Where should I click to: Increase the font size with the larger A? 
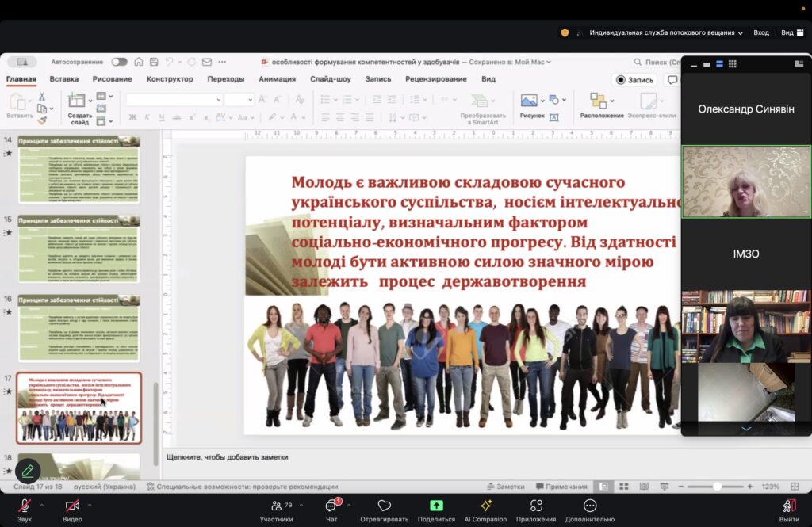(262, 99)
